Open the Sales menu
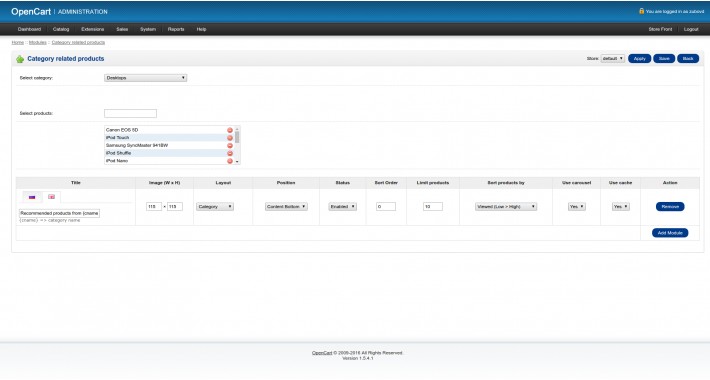710x380 pixels. point(122,29)
